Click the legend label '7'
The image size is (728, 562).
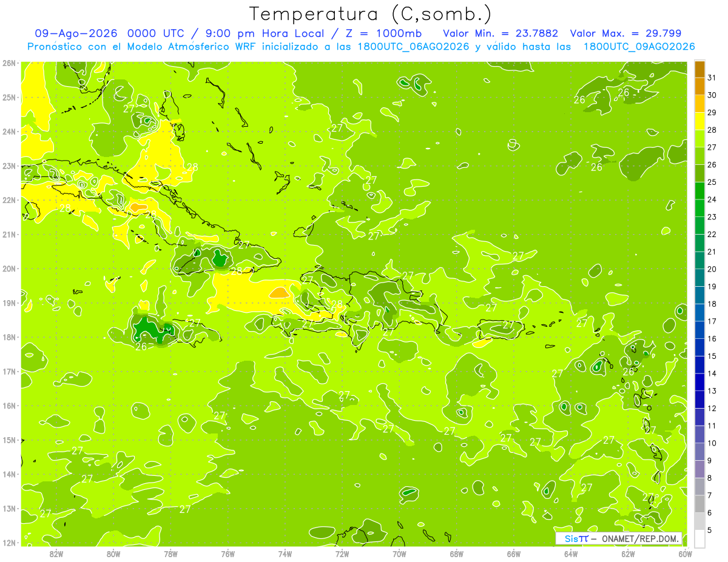(x=710, y=495)
